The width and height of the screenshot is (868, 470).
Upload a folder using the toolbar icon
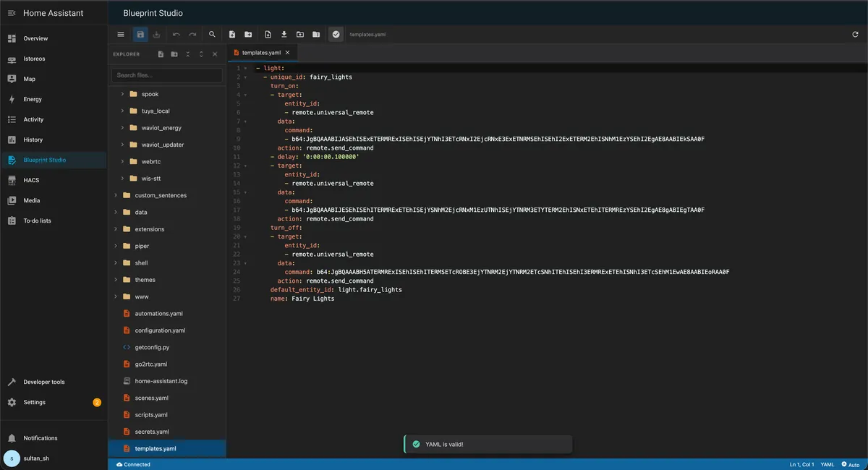click(x=300, y=34)
